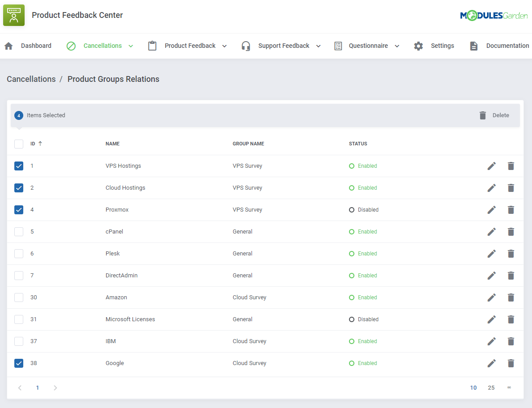The width and height of the screenshot is (532, 408).
Task: Uncheck the Cloud Hostings row checkbox
Action: click(x=19, y=188)
